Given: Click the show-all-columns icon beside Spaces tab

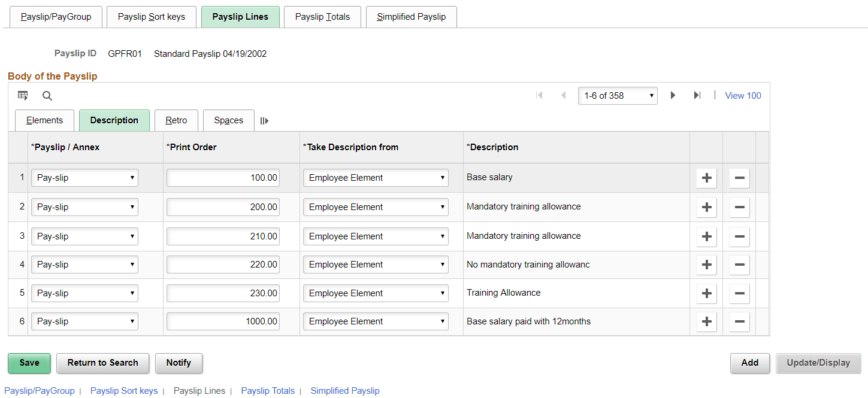Looking at the screenshot, I should tap(264, 120).
